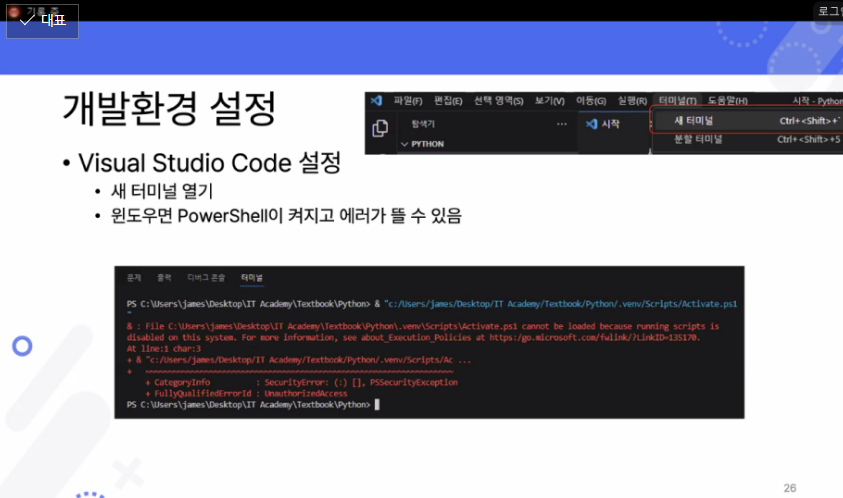843x498 pixels.
Task: Open the 편집(E) menu
Action: pyautogui.click(x=448, y=101)
